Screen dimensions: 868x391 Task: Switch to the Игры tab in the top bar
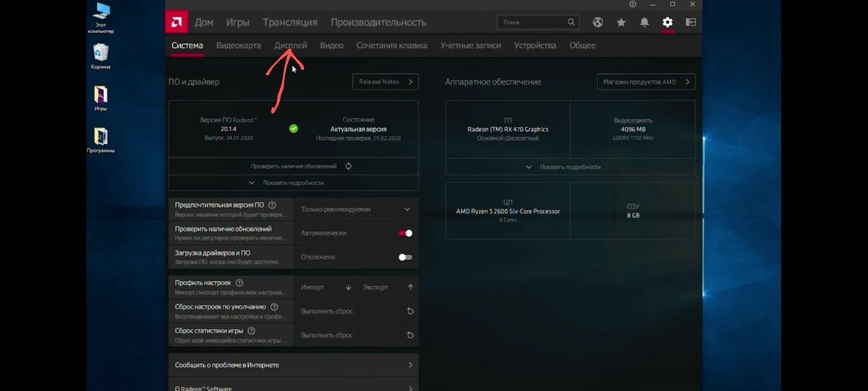coord(238,22)
